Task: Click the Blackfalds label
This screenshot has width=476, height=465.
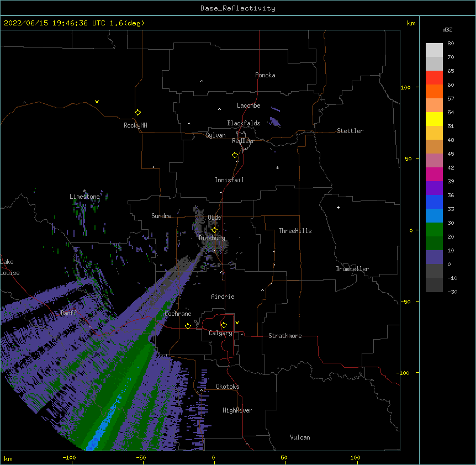Action: point(244,123)
